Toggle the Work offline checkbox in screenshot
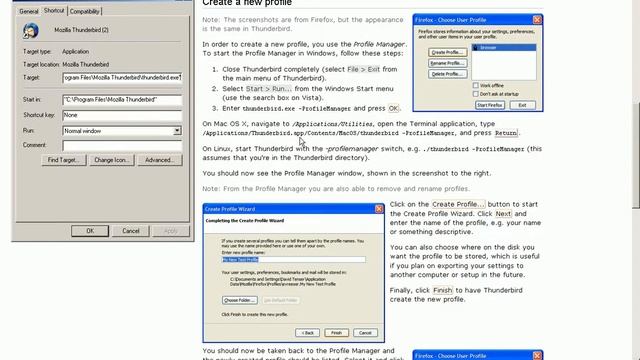Viewport: 640px width, 360px height. click(x=476, y=85)
